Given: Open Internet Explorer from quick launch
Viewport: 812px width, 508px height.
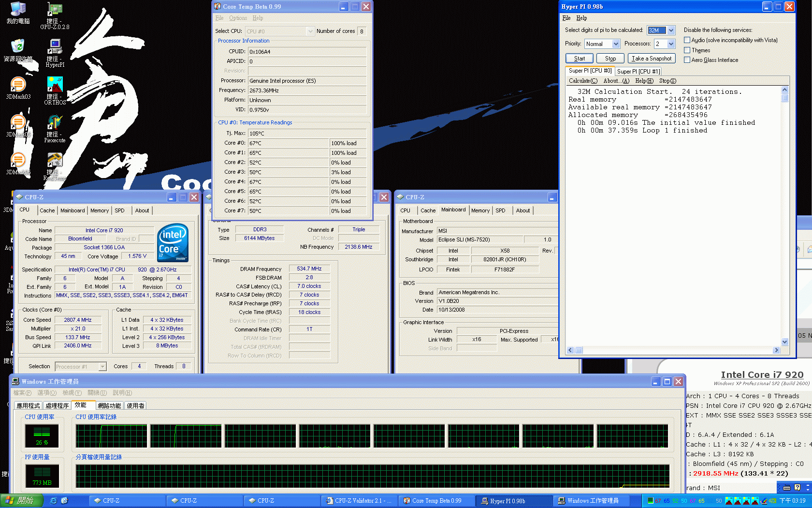Looking at the screenshot, I should coord(53,501).
